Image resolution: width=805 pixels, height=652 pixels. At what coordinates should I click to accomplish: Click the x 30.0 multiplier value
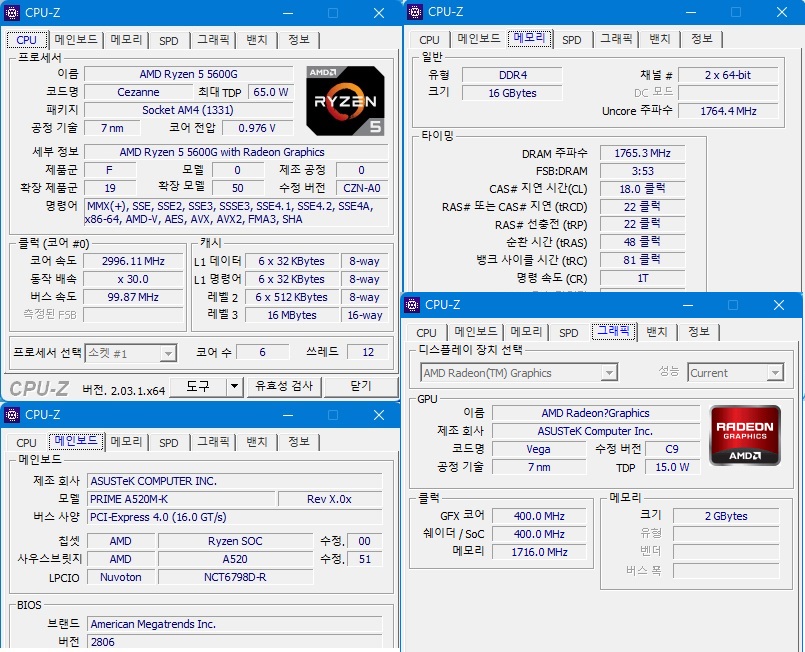[133, 279]
